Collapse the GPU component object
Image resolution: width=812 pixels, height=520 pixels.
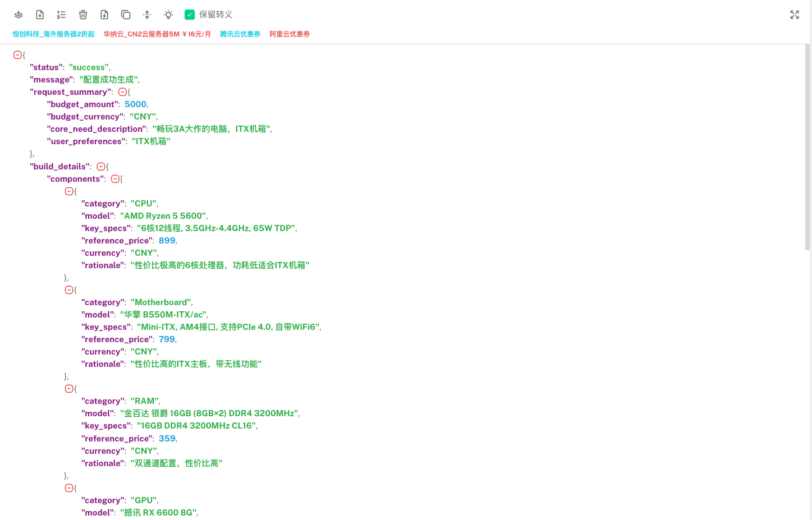69,488
